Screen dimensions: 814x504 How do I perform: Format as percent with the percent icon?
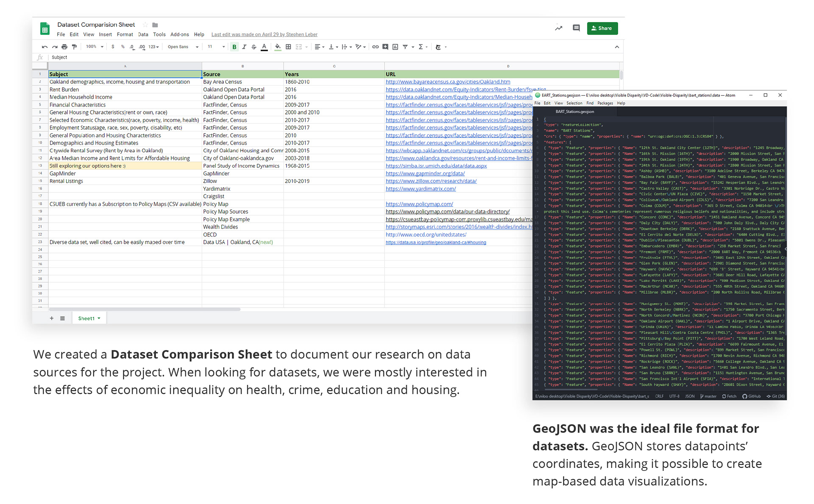pyautogui.click(x=123, y=47)
